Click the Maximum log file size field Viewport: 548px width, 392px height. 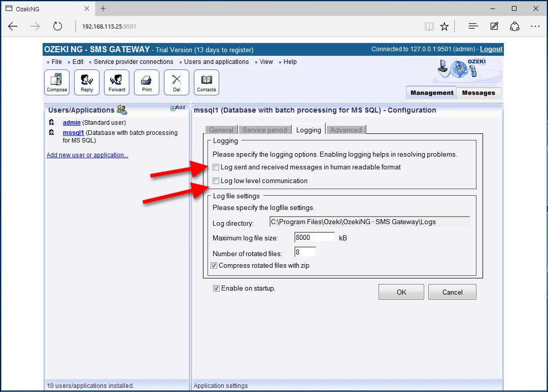tap(314, 237)
